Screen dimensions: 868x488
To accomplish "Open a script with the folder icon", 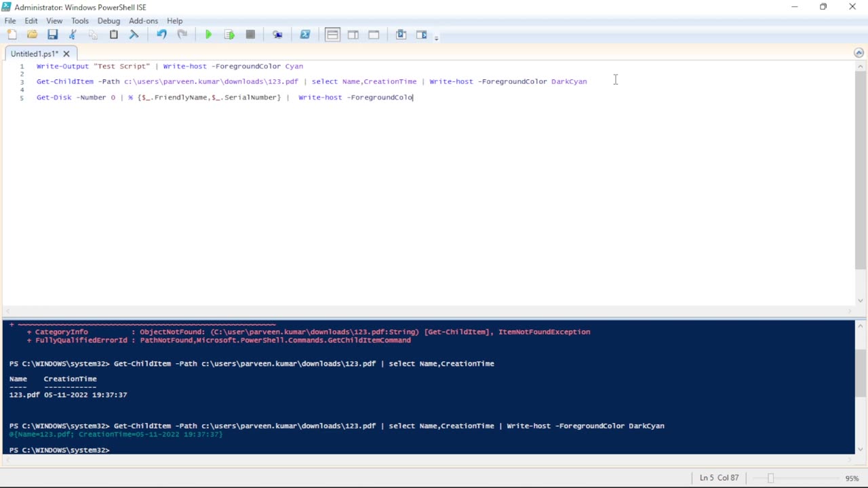I will click(x=32, y=35).
